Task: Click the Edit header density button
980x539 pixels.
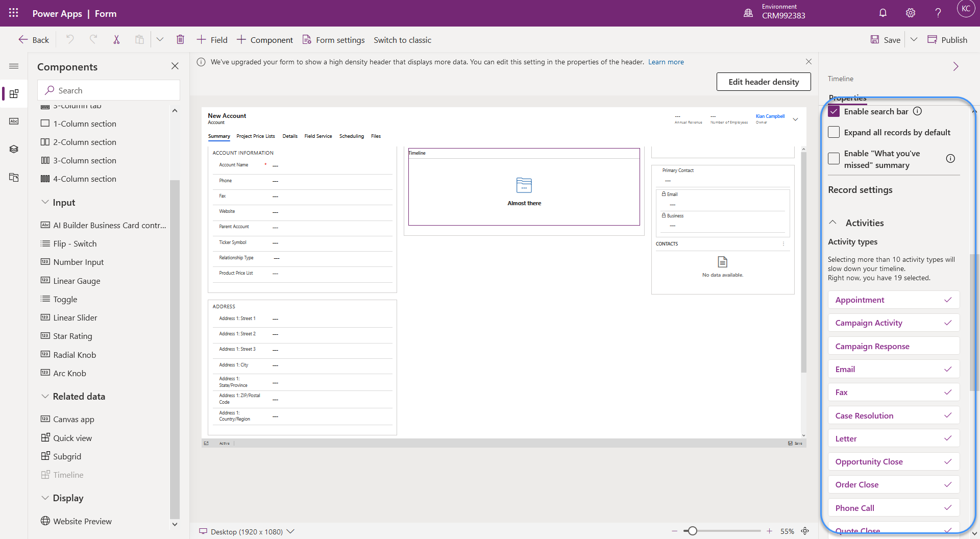Action: [x=763, y=82]
